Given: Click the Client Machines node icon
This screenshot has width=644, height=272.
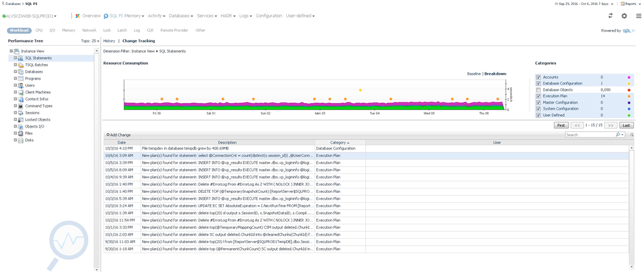Looking at the screenshot, I should click(21, 92).
